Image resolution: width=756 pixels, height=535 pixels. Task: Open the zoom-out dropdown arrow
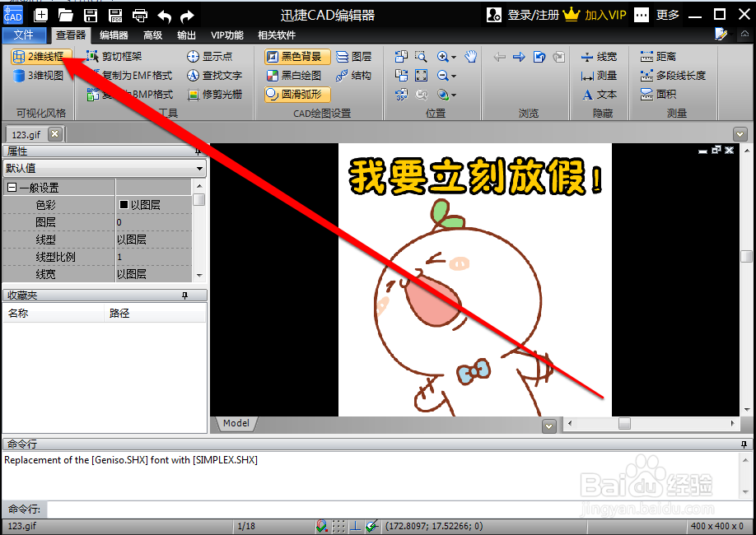[454, 77]
